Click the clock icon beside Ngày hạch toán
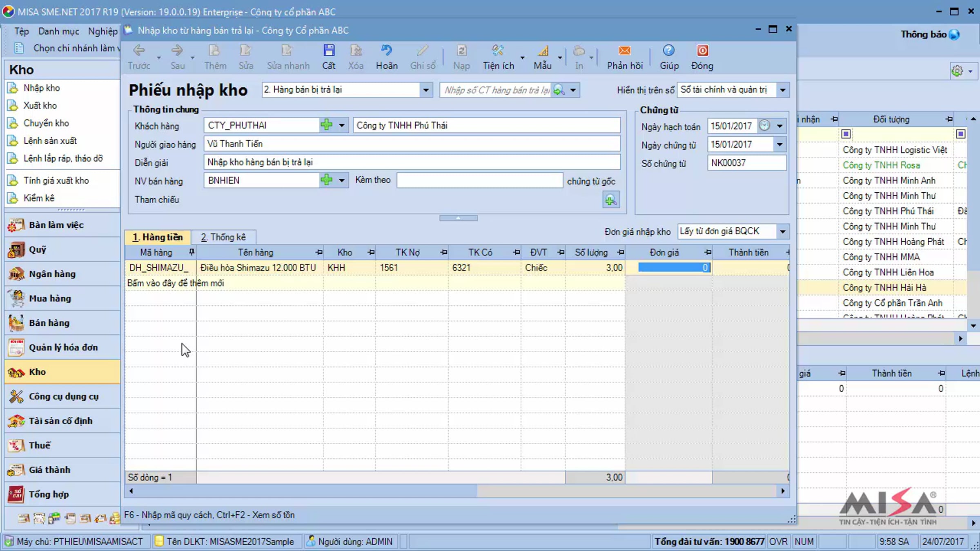Screen dimensions: 980x551 click(x=764, y=126)
